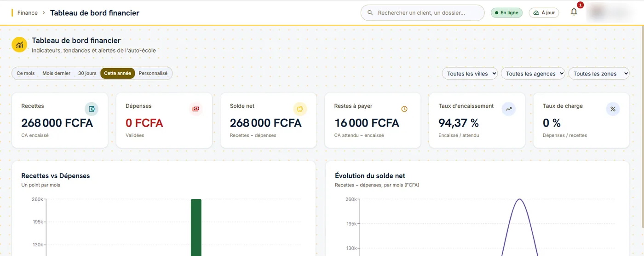Click the cloud icon in À jour badge

536,13
